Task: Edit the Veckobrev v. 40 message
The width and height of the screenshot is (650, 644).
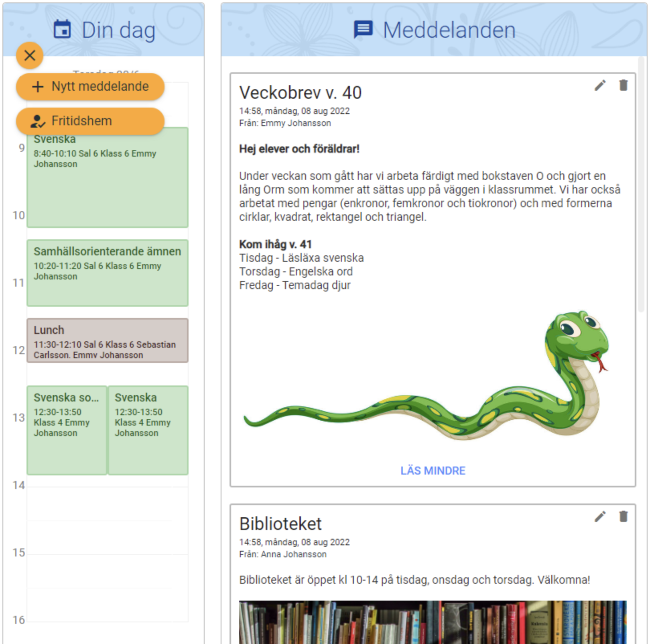Action: [x=600, y=86]
